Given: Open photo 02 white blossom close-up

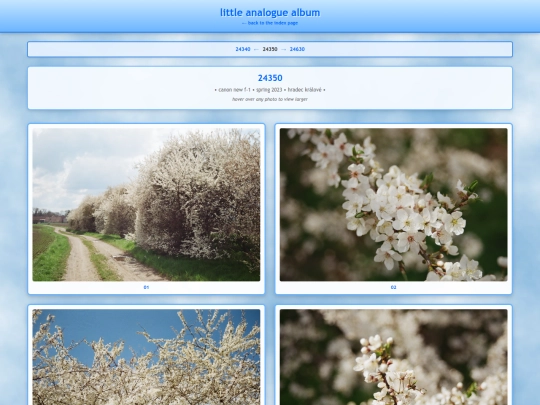Looking at the screenshot, I should pos(394,205).
